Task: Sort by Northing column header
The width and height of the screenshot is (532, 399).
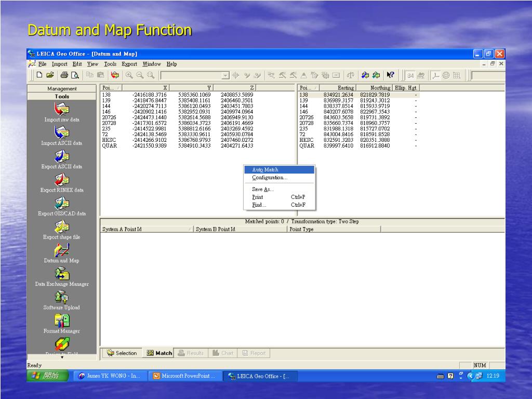Action: point(374,87)
